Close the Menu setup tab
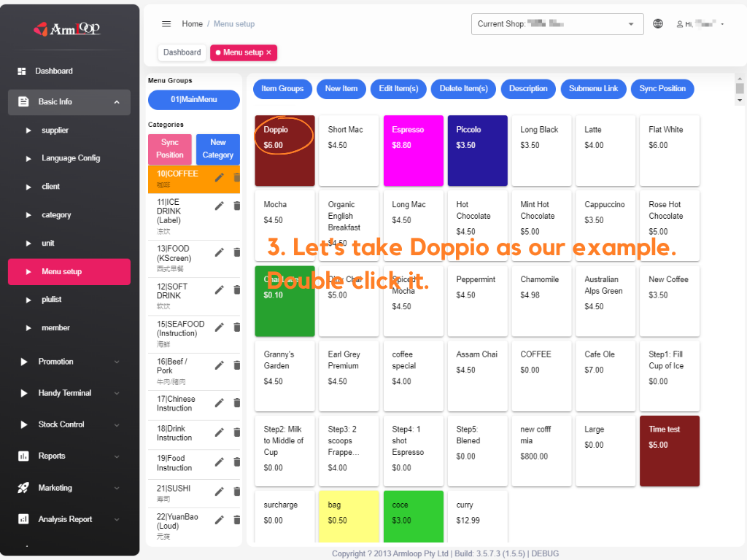747x560 pixels. click(268, 52)
